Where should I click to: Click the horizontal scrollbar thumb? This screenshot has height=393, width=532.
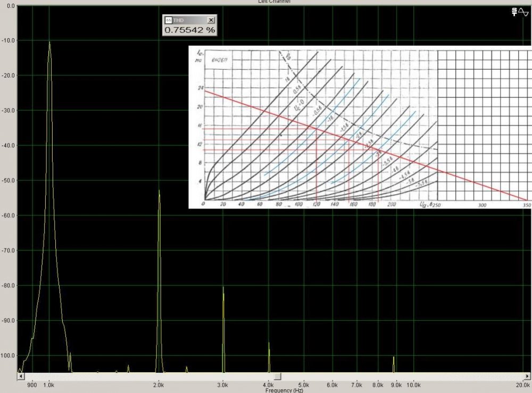point(277,377)
